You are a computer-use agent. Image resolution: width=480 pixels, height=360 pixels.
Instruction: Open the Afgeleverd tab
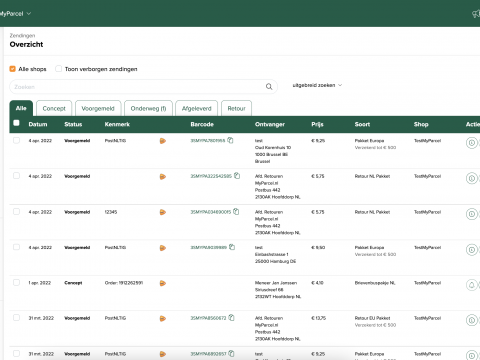click(x=196, y=108)
